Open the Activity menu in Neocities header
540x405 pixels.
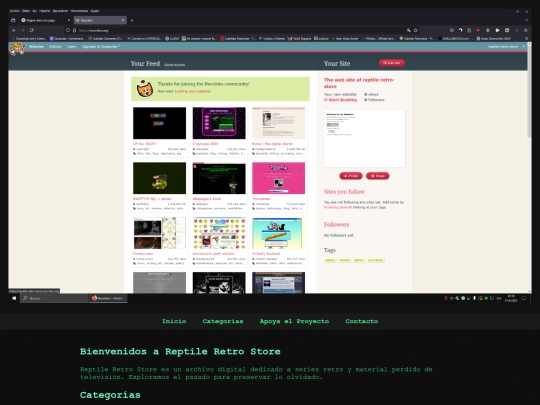(x=55, y=46)
